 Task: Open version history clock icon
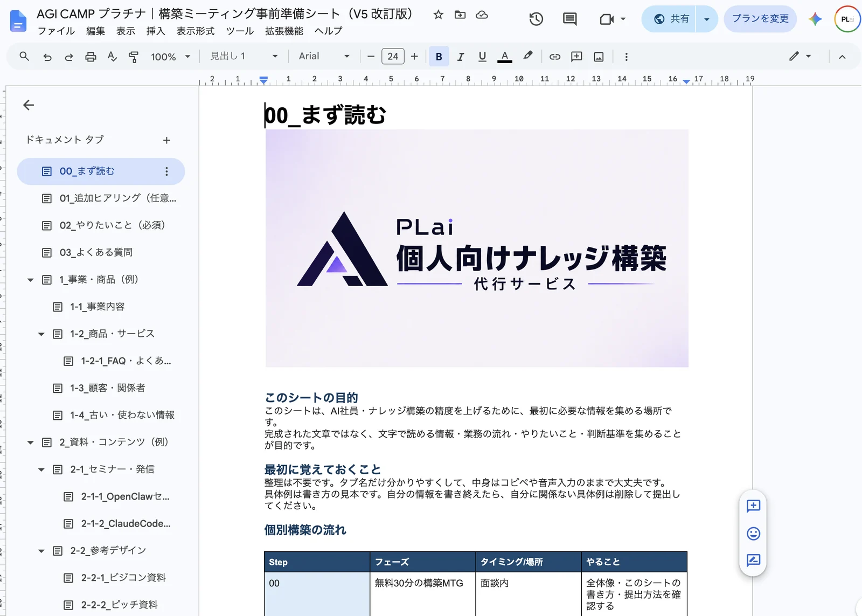[536, 19]
